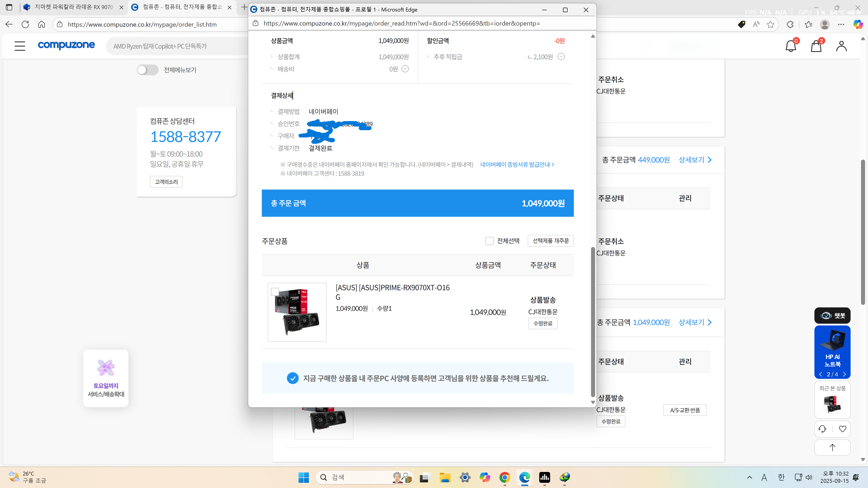The image size is (868, 488).
Task: Open Chrome from the taskbar
Action: pyautogui.click(x=504, y=477)
